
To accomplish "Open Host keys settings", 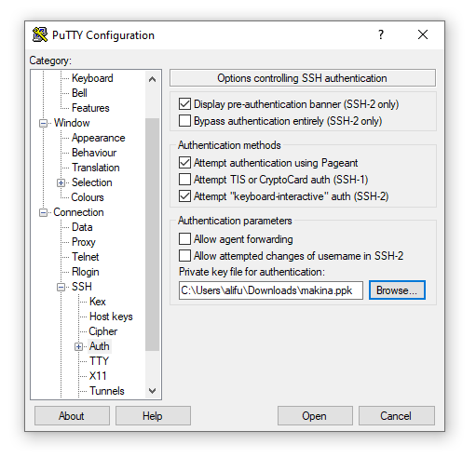I will point(111,317).
